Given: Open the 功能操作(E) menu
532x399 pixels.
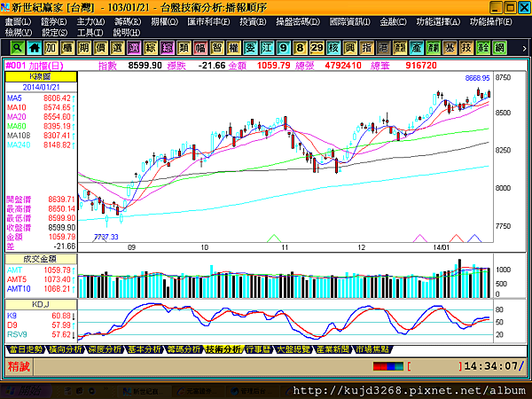Looking at the screenshot, I should point(491,22).
